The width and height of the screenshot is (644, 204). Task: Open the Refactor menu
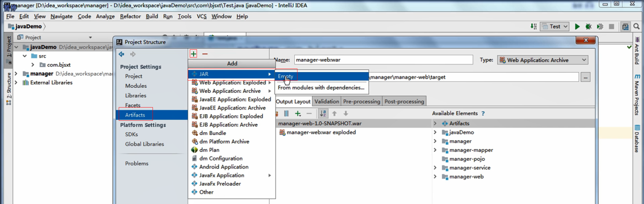point(130,16)
